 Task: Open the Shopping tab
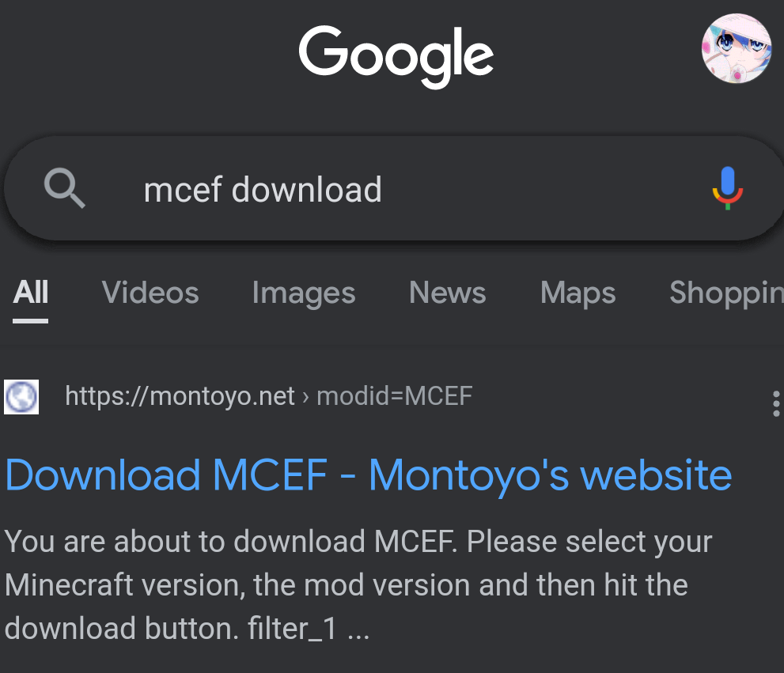[725, 293]
